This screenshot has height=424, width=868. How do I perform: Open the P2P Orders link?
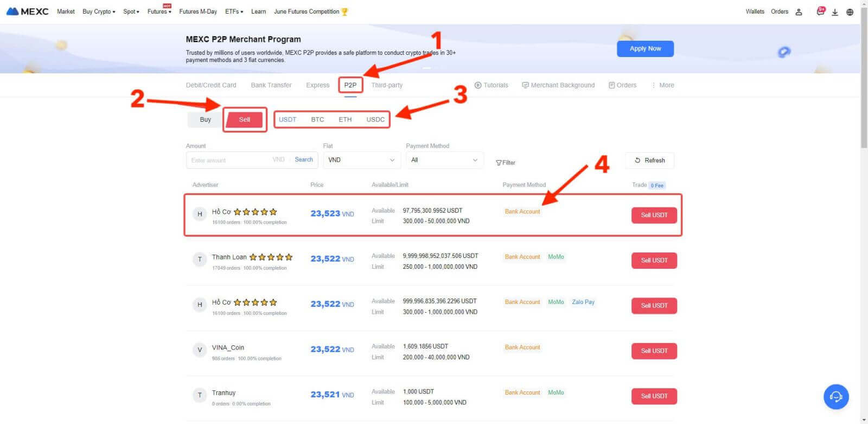[x=622, y=85]
